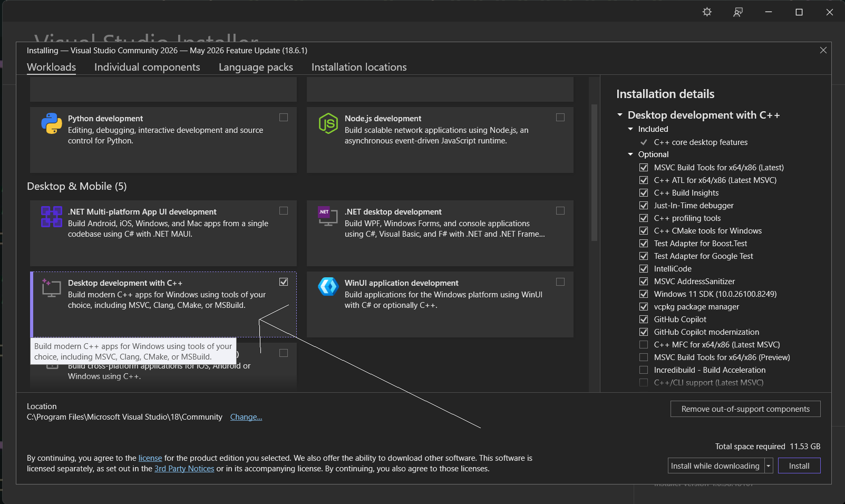The width and height of the screenshot is (845, 504).
Task: Uncheck Desktop development with C++ workload
Action: 284,282
